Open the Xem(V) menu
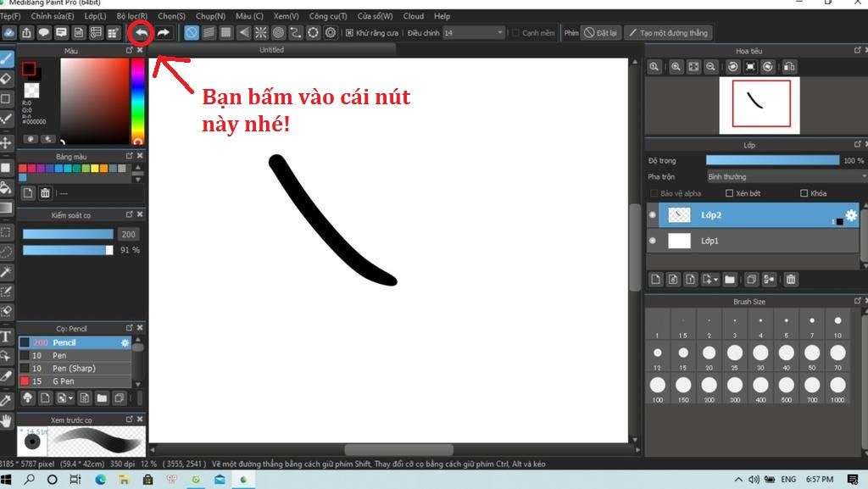The width and height of the screenshot is (868, 489). [x=287, y=17]
